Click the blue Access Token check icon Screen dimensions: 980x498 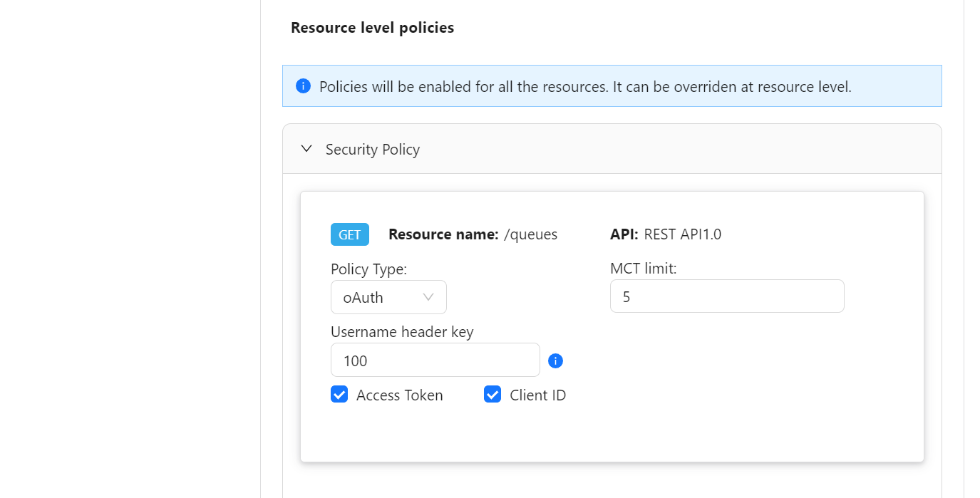339,394
